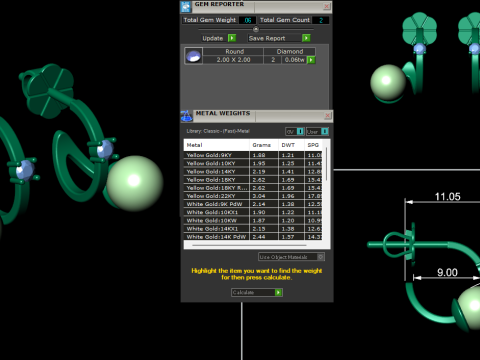The width and height of the screenshot is (480, 360).
Task: Click the green arrow on the Calculate button
Action: coord(278,292)
